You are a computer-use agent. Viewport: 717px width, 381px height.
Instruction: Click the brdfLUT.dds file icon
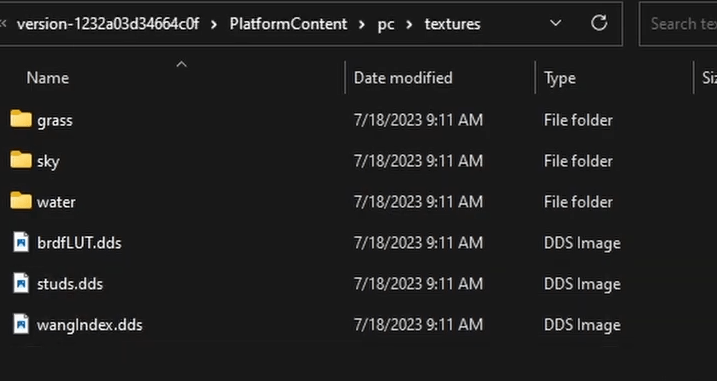point(21,242)
